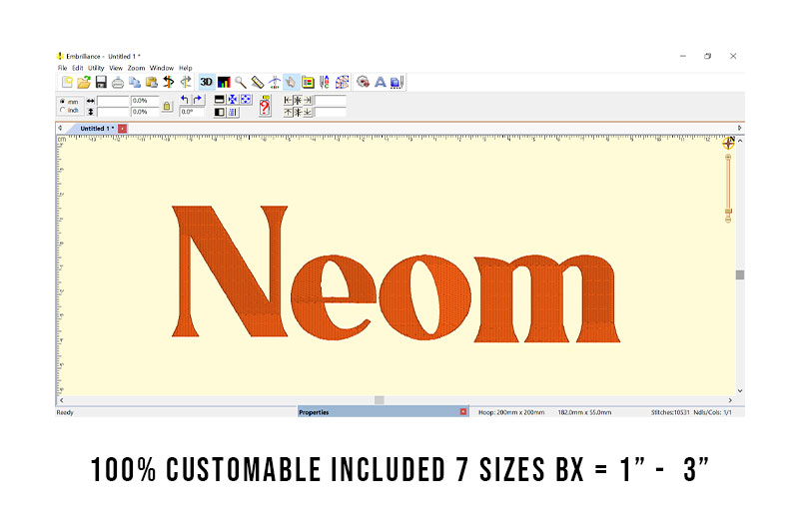Adjust the vertical zoom slider handle
This screenshot has height=532, width=799.
728,211
